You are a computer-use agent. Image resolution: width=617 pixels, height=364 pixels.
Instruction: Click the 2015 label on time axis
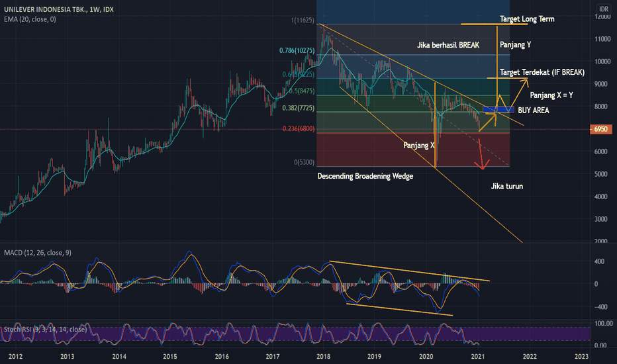(x=170, y=357)
